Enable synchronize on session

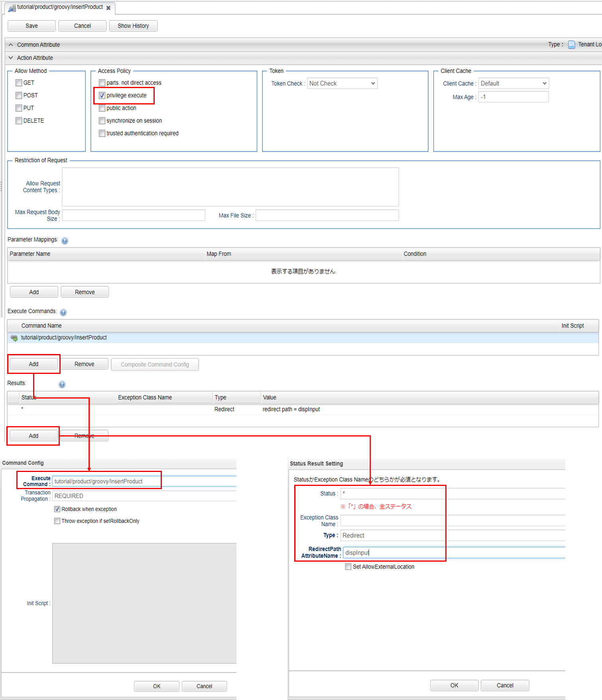click(102, 120)
